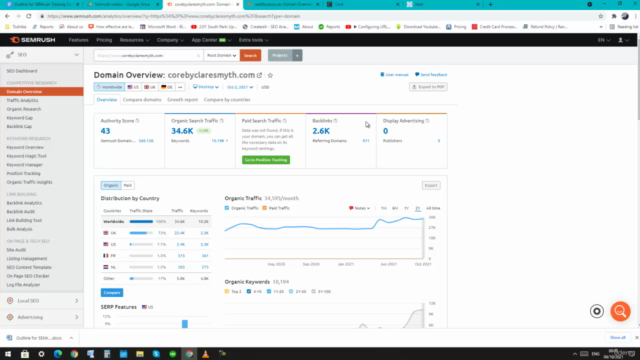The image size is (640, 360).
Task: Star the domain as favorite
Action: click(x=270, y=75)
